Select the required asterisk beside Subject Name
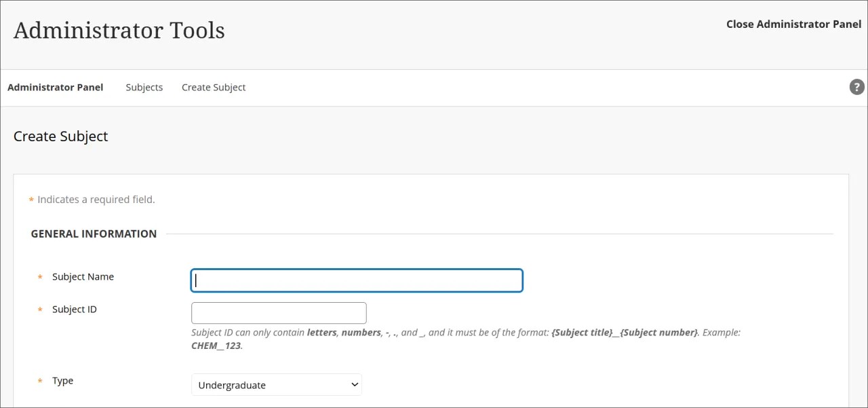This screenshot has height=408, width=868. pos(39,277)
